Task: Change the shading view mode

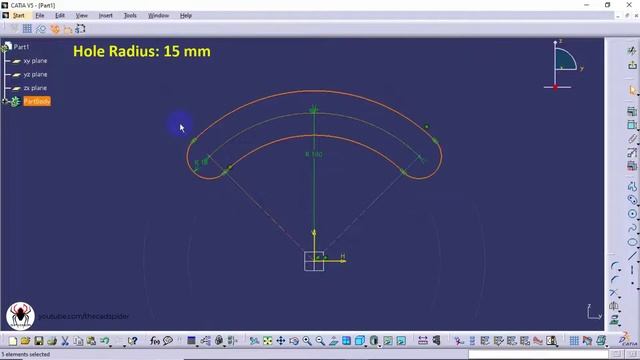Action: (374, 341)
